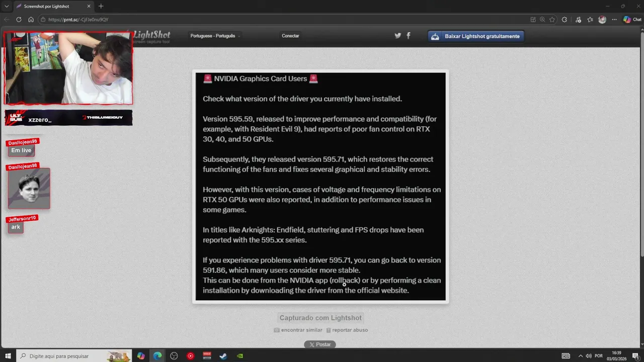Close the Screenshot por Lightshot tab
The height and width of the screenshot is (362, 644).
point(89,7)
